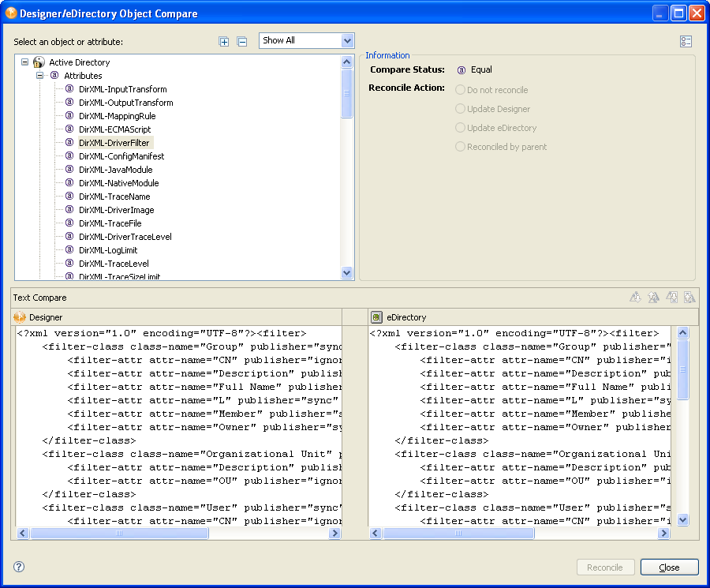Image resolution: width=710 pixels, height=588 pixels.
Task: Select the Update Designer radio button
Action: click(458, 108)
